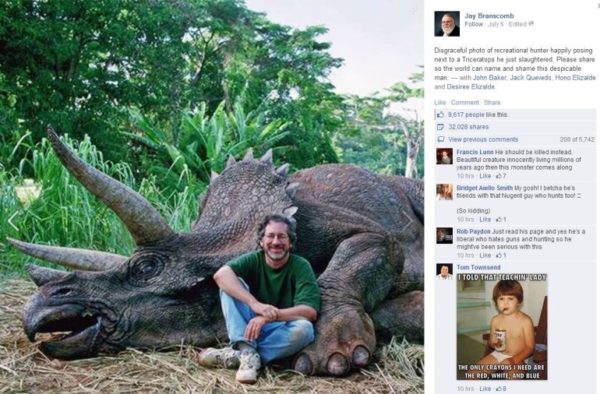This screenshot has height=394, width=600.
Task: Open Francis Lunn's commenter avatar
Action: (444, 156)
